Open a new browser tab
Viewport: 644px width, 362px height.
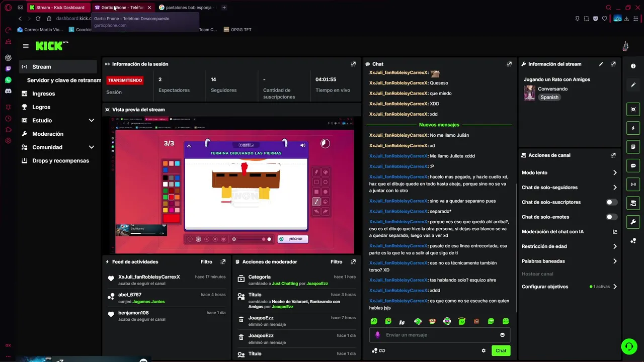coord(224,8)
